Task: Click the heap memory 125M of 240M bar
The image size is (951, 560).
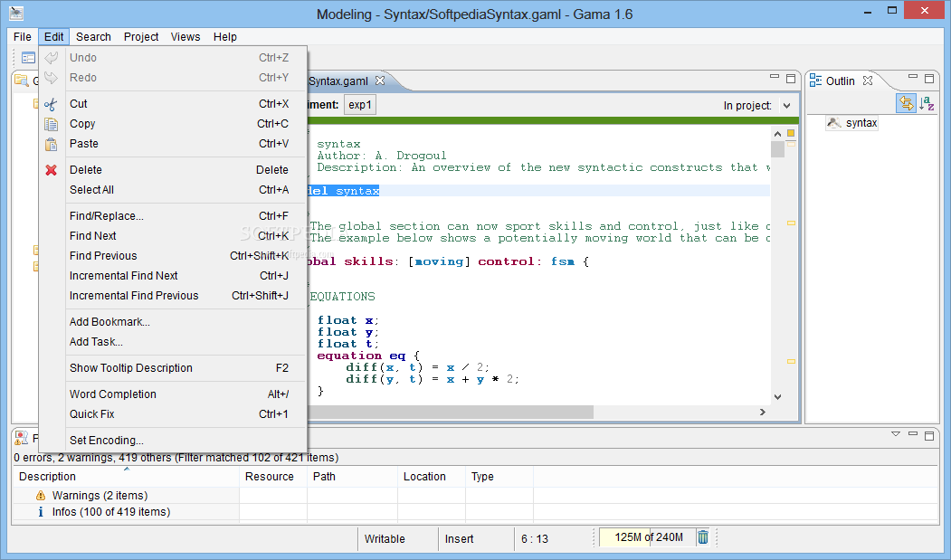Action: point(647,537)
